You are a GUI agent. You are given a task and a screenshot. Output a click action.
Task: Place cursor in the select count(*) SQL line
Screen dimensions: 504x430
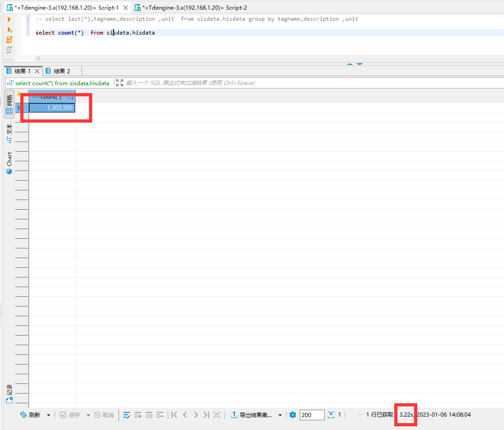point(95,32)
